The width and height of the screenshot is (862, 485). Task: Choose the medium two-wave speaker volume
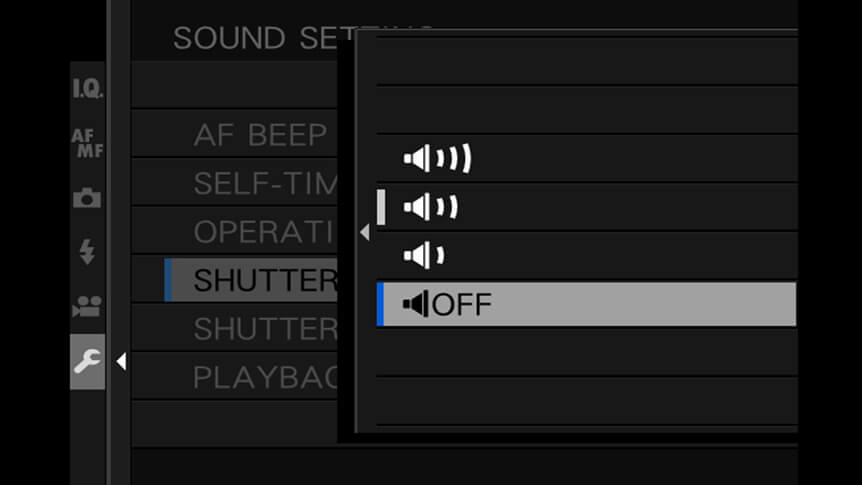pos(587,207)
